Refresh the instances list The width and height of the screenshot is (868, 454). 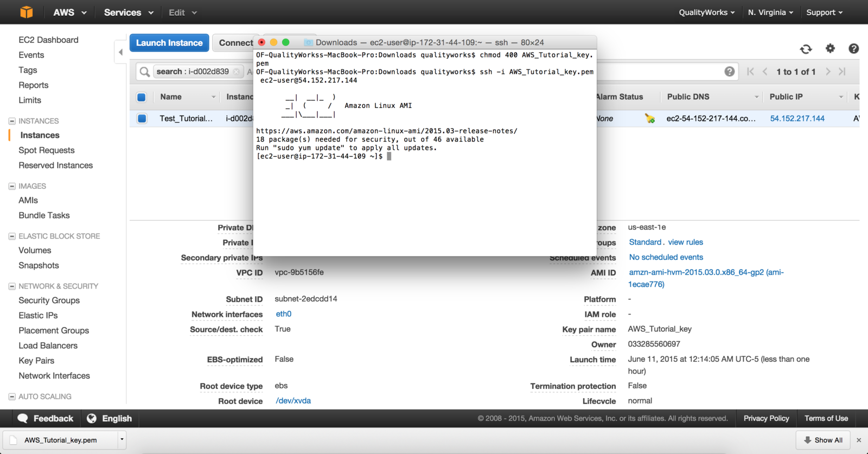(806, 49)
